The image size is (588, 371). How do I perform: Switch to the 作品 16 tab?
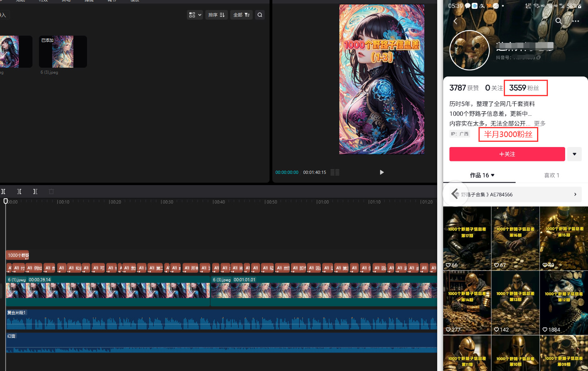(x=482, y=175)
